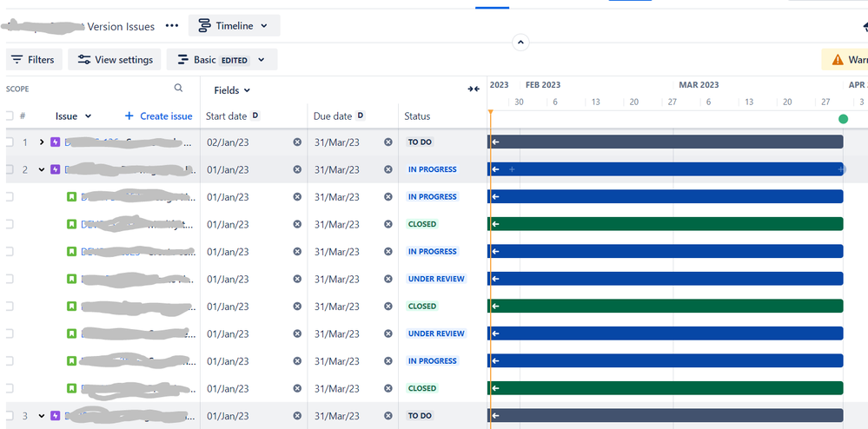Tick the checkbox of the story just above row 3
The image size is (868, 429).
coord(9,388)
